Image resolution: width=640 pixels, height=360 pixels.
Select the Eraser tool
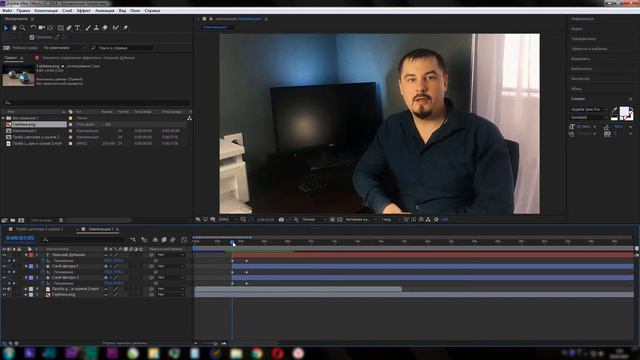pyautogui.click(x=105, y=28)
